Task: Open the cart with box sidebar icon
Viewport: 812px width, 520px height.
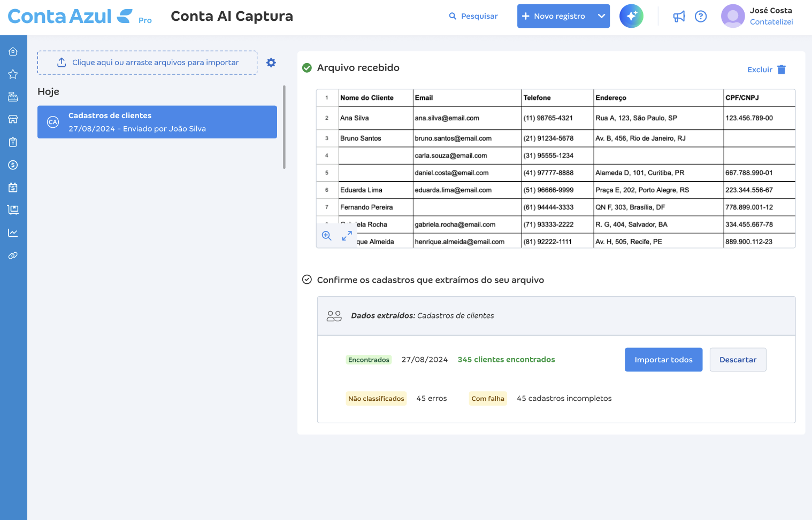Action: coord(13,210)
